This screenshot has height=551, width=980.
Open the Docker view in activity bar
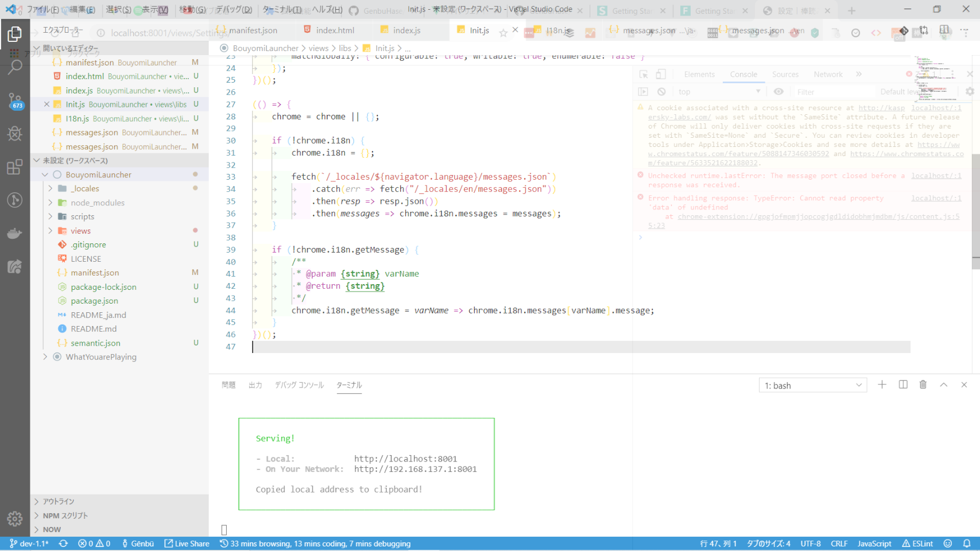(15, 234)
